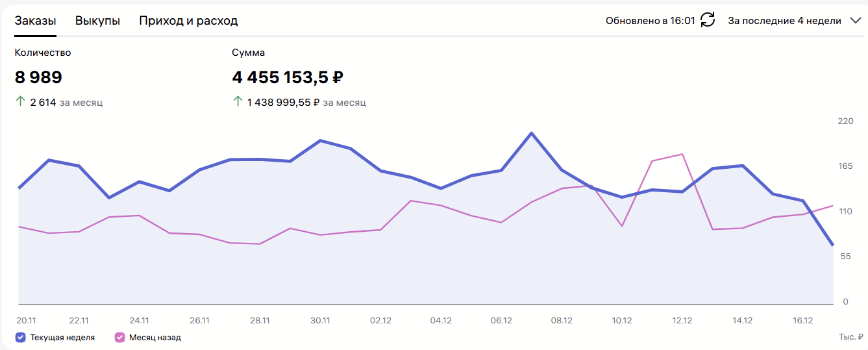Click the 20.11 date label on axis
The image size is (868, 350).
(25, 320)
